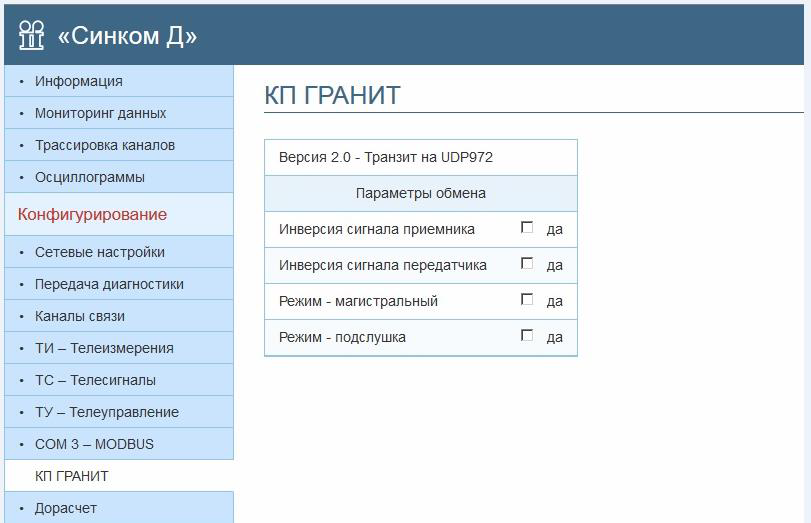The height and width of the screenshot is (523, 811).
Task: Navigate to Передача диагностики
Action: click(109, 284)
